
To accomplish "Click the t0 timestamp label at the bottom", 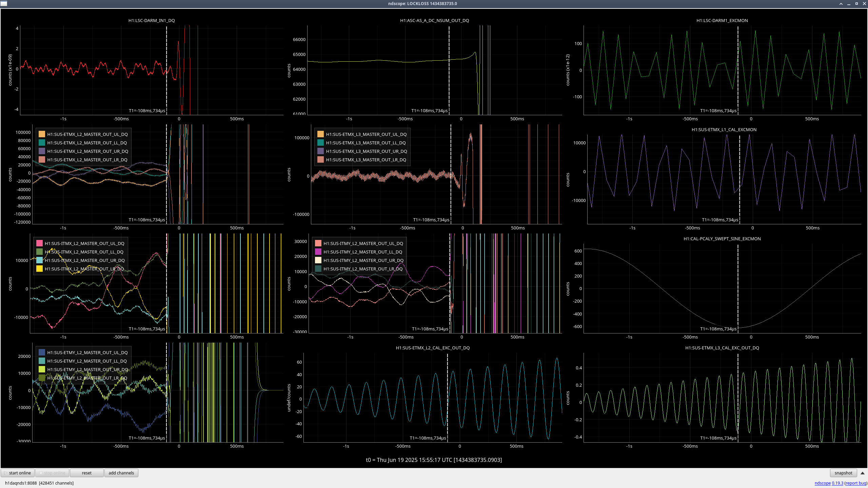I will [434, 460].
